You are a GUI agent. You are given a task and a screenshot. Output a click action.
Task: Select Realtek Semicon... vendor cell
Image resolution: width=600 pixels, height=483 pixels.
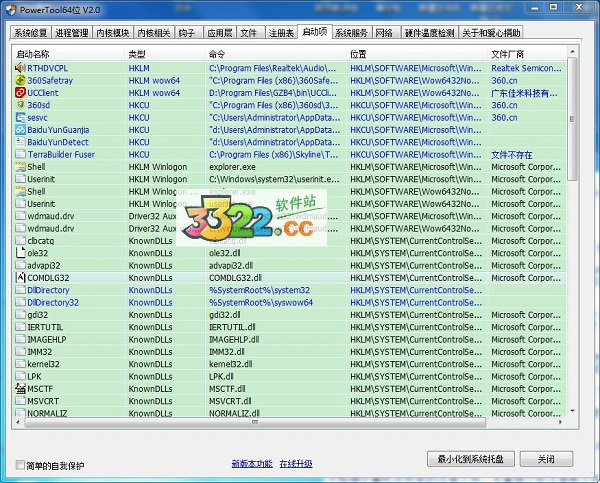click(527, 68)
